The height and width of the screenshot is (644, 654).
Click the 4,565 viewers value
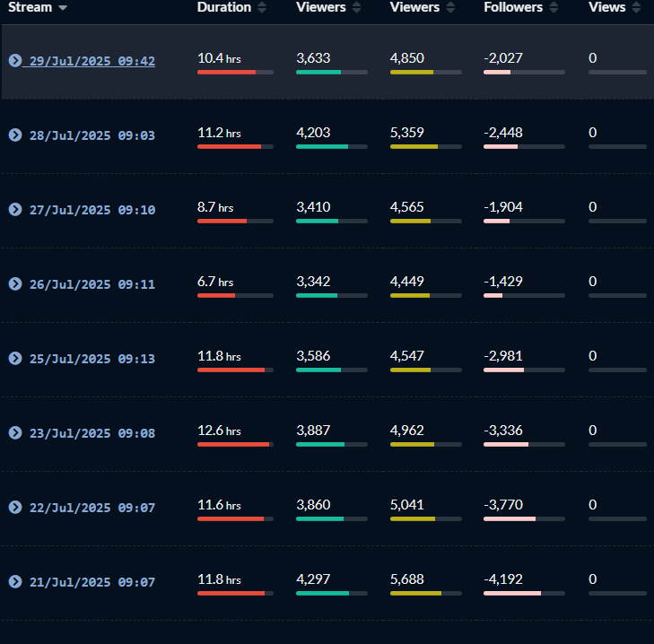(x=407, y=207)
